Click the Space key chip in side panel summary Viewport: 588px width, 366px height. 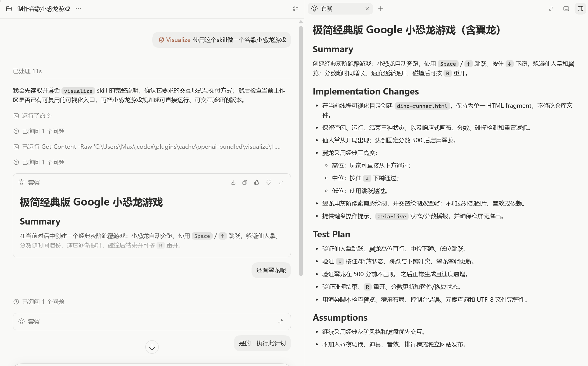point(448,64)
